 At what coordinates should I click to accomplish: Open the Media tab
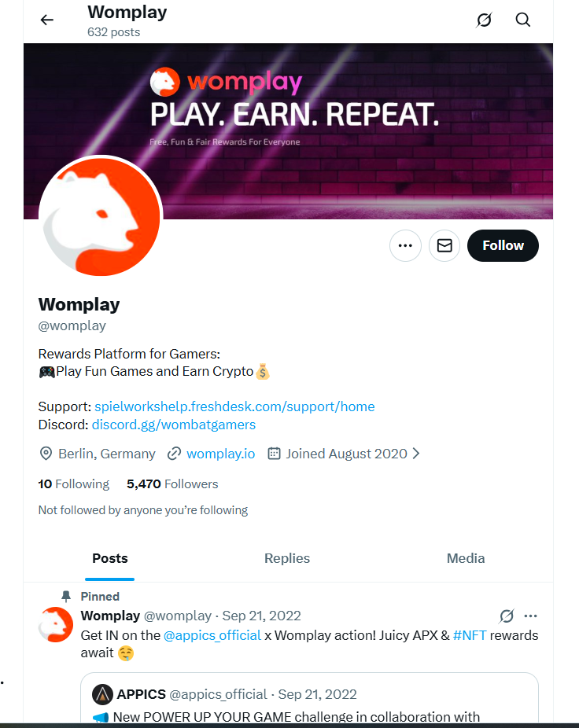click(x=466, y=558)
